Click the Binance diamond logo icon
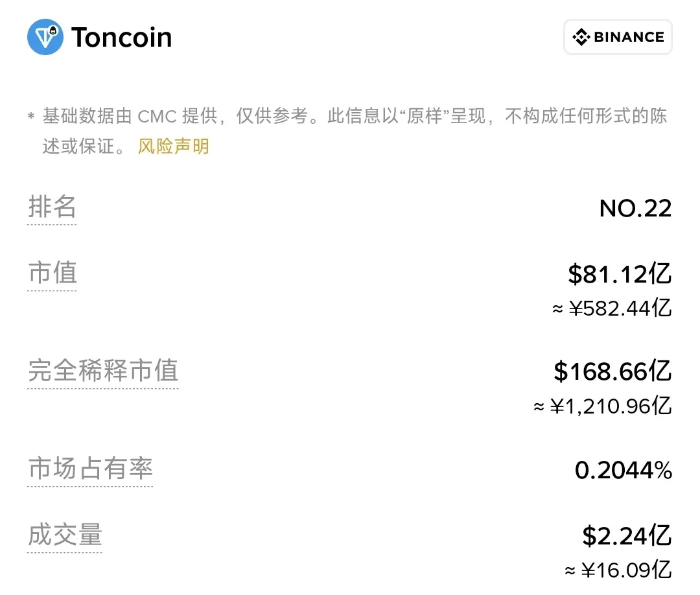 [x=581, y=37]
